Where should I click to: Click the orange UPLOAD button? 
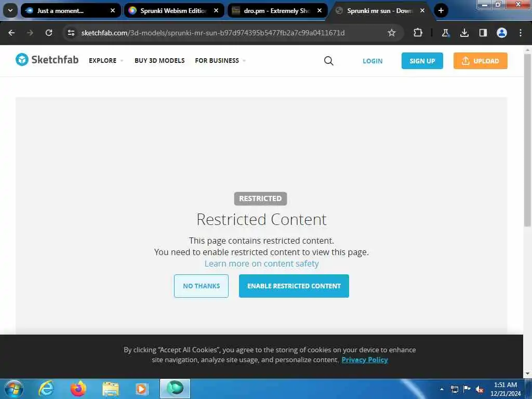click(480, 61)
